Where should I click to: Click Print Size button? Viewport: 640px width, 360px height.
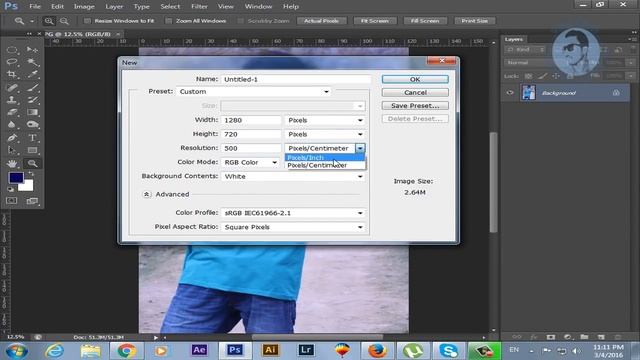point(475,21)
